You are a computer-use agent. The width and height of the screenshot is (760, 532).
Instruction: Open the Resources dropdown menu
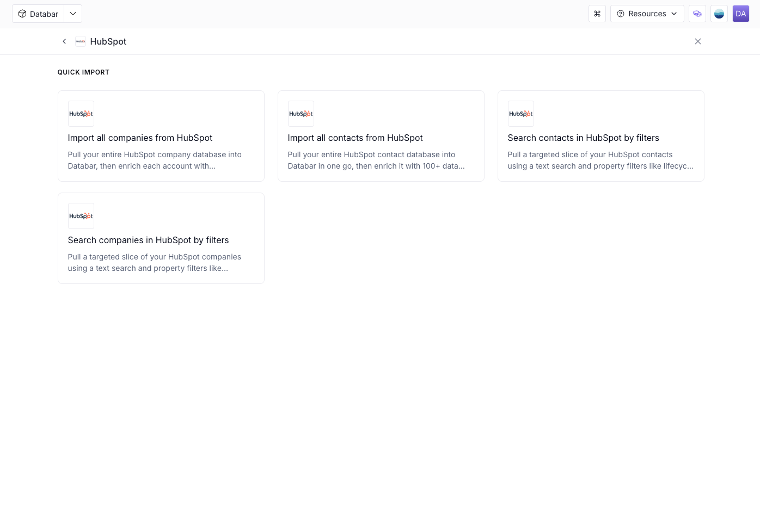(x=647, y=14)
